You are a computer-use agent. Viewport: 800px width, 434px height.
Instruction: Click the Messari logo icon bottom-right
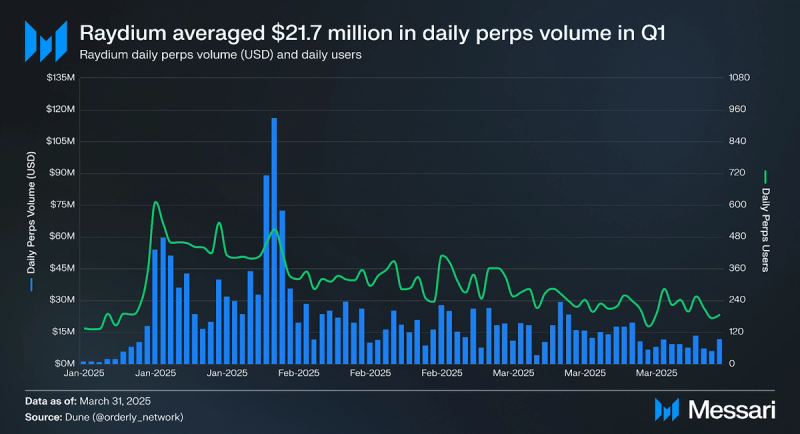coord(667,410)
